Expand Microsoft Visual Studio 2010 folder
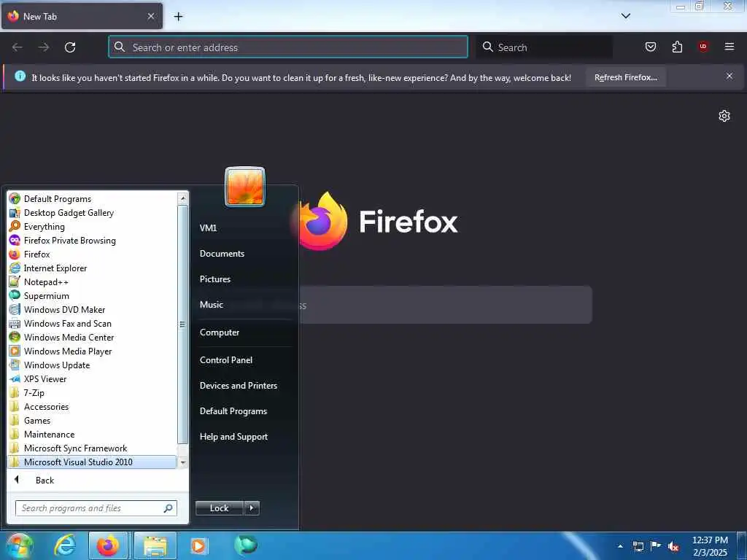This screenshot has height=560, width=747. tap(92, 462)
